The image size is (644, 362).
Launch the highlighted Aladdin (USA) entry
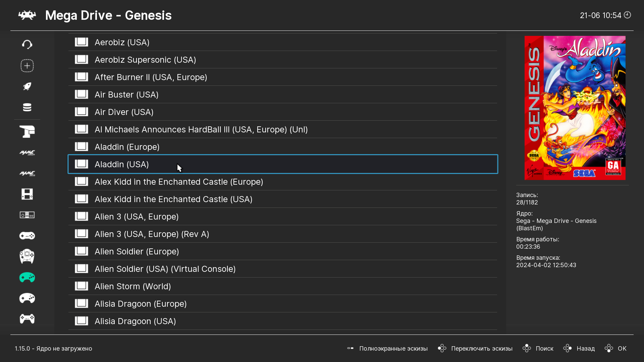click(x=283, y=164)
